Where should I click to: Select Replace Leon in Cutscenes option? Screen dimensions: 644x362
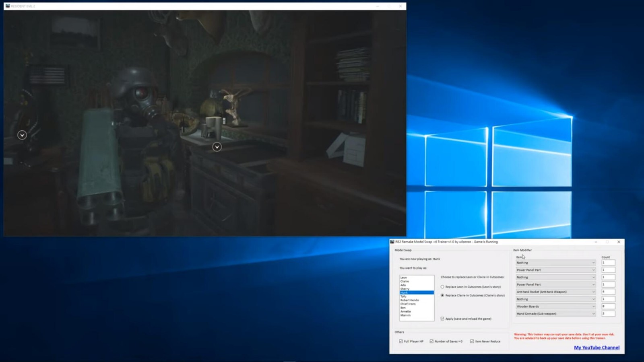[442, 287]
